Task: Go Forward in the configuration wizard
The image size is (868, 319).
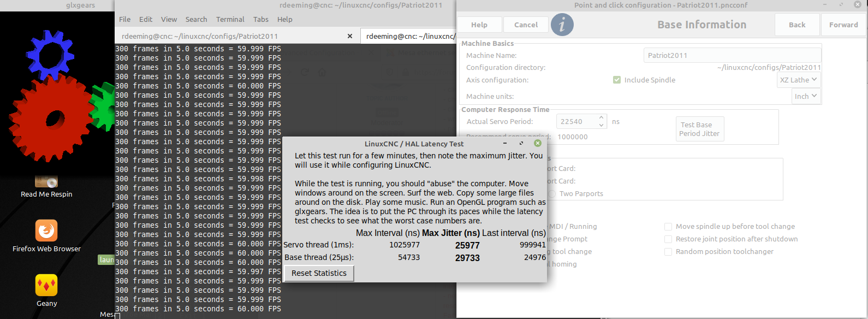Action: pyautogui.click(x=843, y=25)
